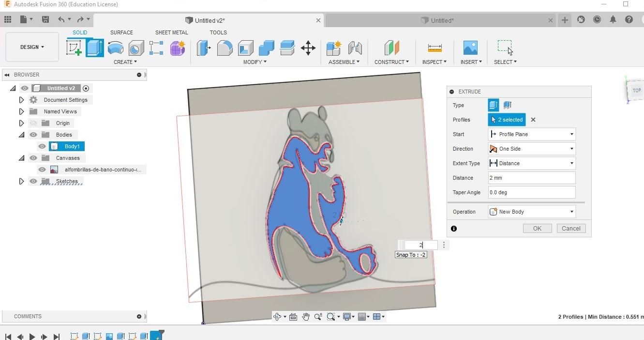
Task: Switch to the SHEET METAL tab
Action: point(171,32)
